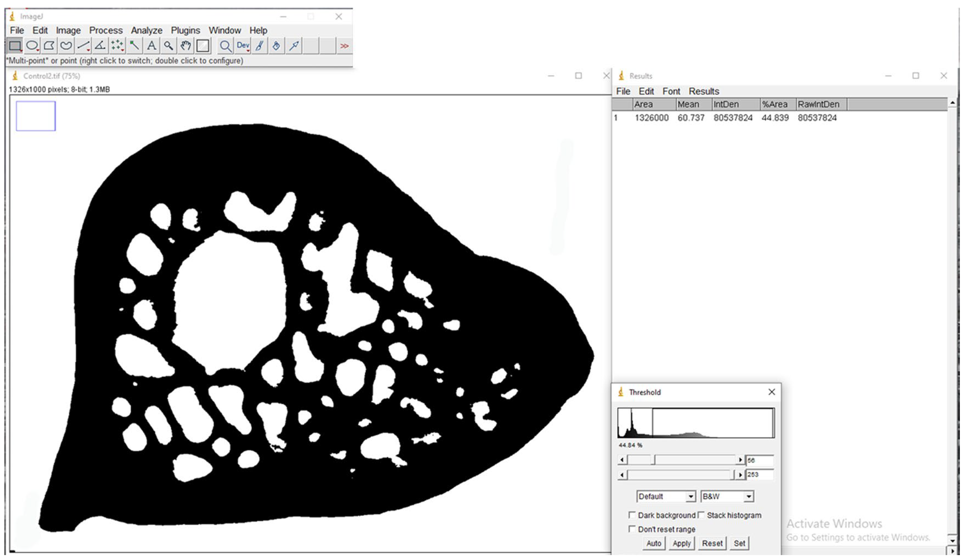Image resolution: width=967 pixels, height=560 pixels.
Task: Check Don't reset range option
Action: pyautogui.click(x=632, y=529)
